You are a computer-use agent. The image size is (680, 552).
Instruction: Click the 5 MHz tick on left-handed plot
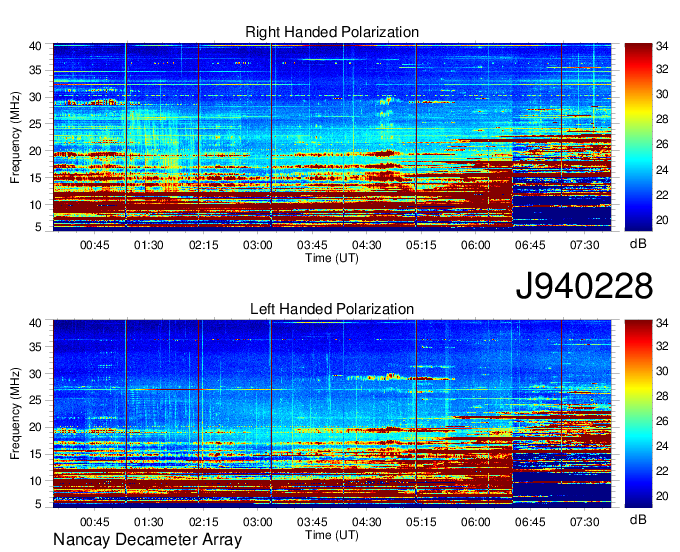pyautogui.click(x=39, y=503)
